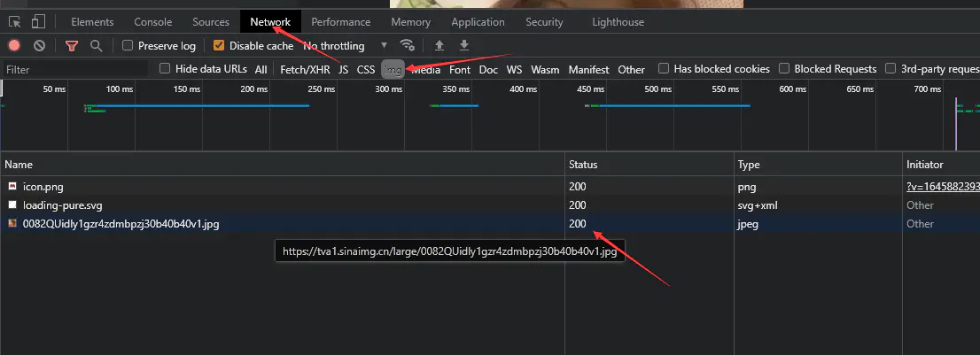Open network conditions wifi icon

[407, 45]
